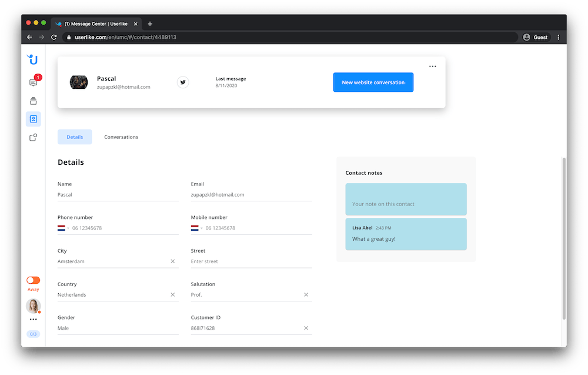Image resolution: width=588 pixels, height=375 pixels.
Task: Expand the contact card three-dot menu
Action: 433,67
